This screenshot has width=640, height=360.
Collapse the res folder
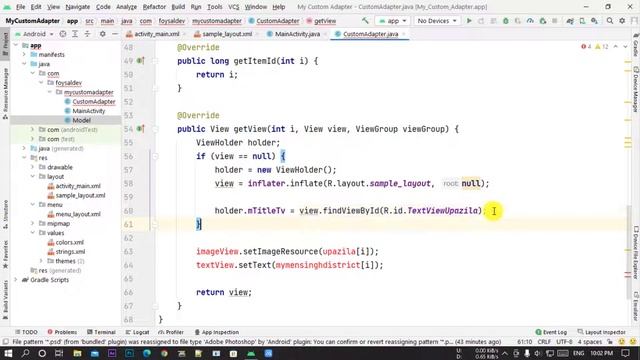tap(24, 158)
